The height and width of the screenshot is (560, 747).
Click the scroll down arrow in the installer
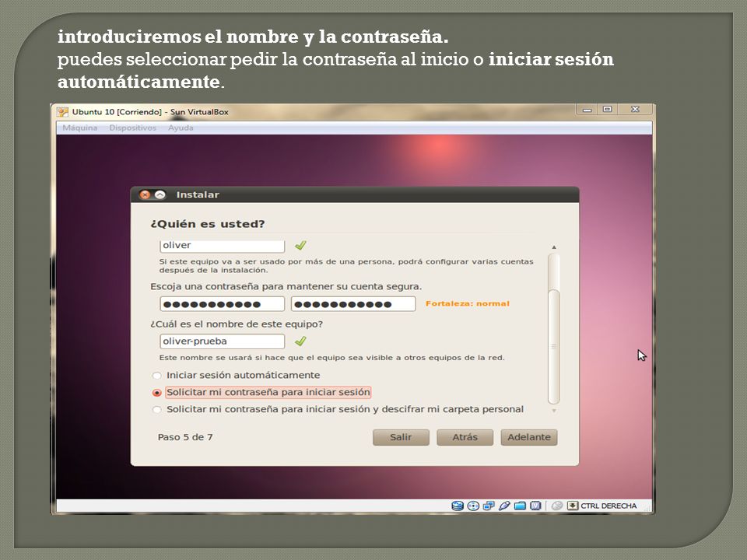pos(553,410)
